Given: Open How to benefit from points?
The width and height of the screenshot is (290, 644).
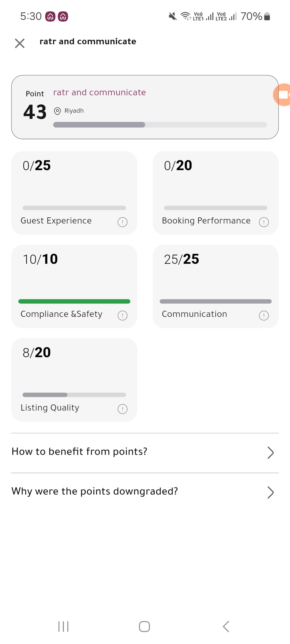Looking at the screenshot, I should click(145, 453).
